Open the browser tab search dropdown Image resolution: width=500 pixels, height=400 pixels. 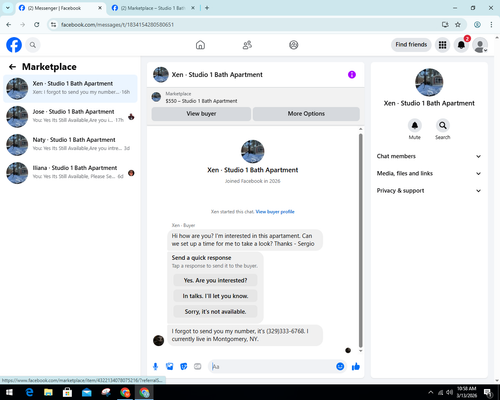coord(7,8)
